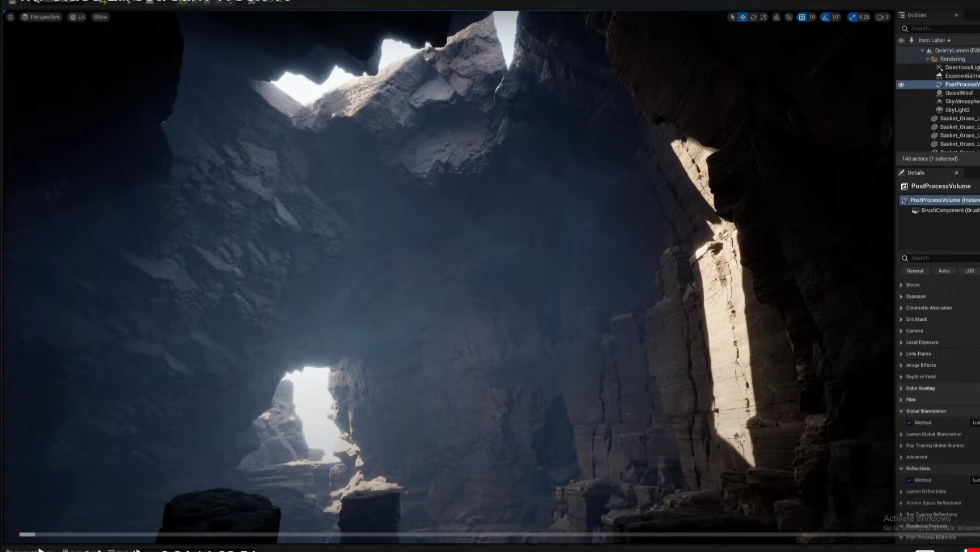Click the Lit viewmode button
Image resolution: width=980 pixels, height=552 pixels.
tap(77, 16)
